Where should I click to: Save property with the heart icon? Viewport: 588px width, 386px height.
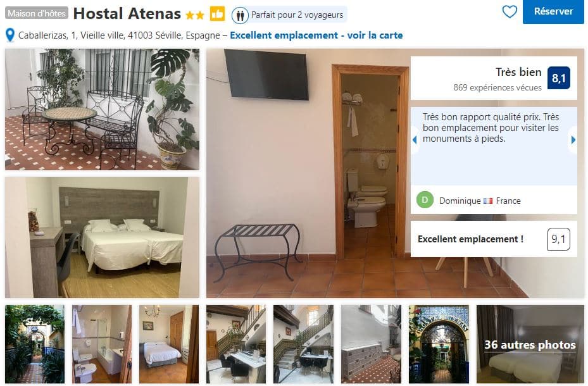pos(510,11)
